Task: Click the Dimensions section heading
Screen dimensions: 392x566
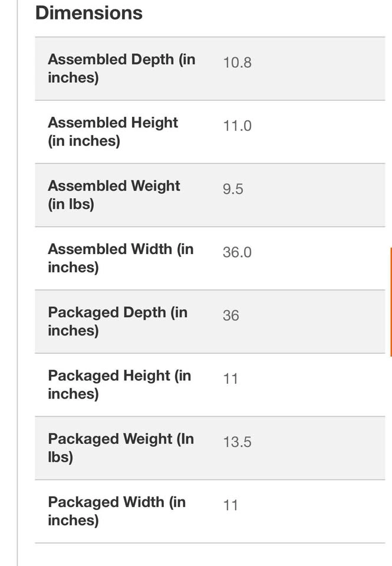Action: (89, 13)
